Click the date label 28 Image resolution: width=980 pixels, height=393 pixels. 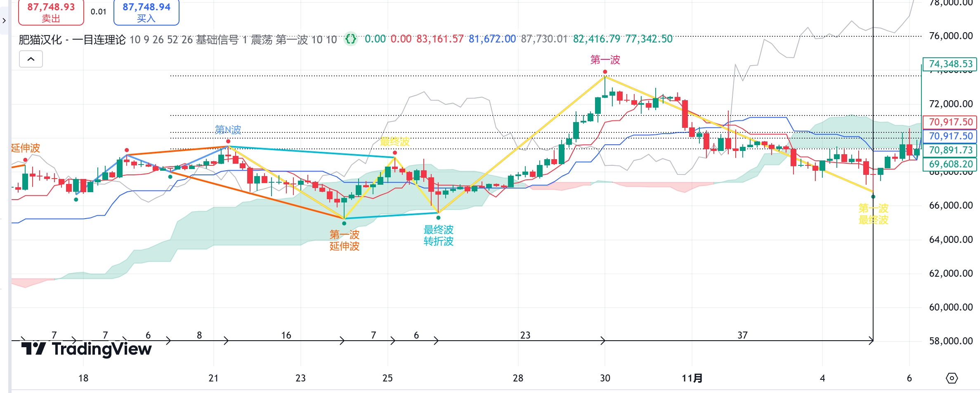pyautogui.click(x=518, y=378)
